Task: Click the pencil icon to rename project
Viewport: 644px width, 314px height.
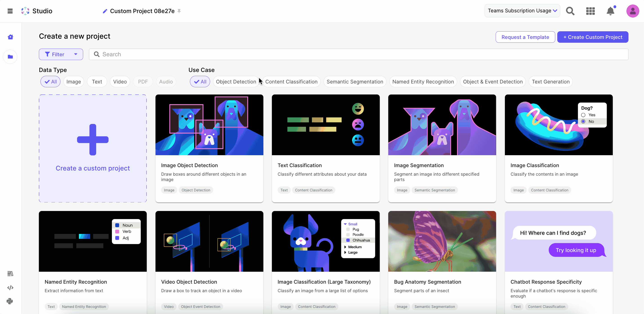Action: [x=105, y=11]
